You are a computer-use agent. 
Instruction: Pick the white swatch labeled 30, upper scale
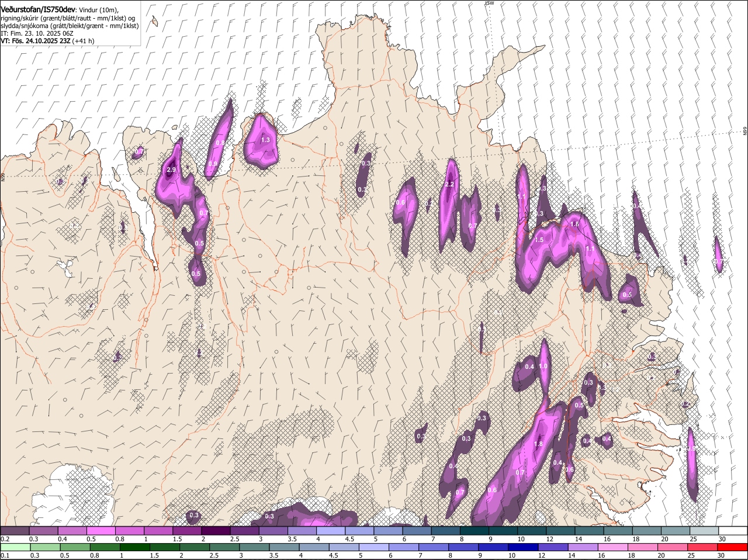click(733, 531)
